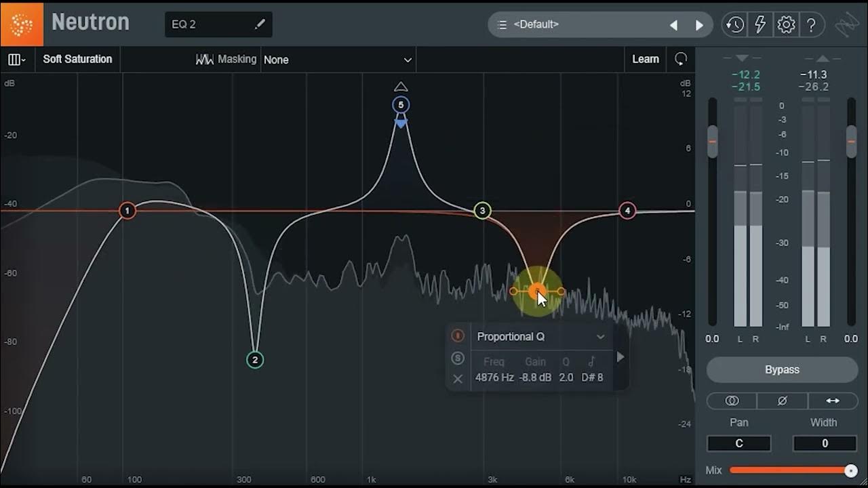Click the input gain slider handle
Viewport: 868px width, 488px height.
pos(712,142)
